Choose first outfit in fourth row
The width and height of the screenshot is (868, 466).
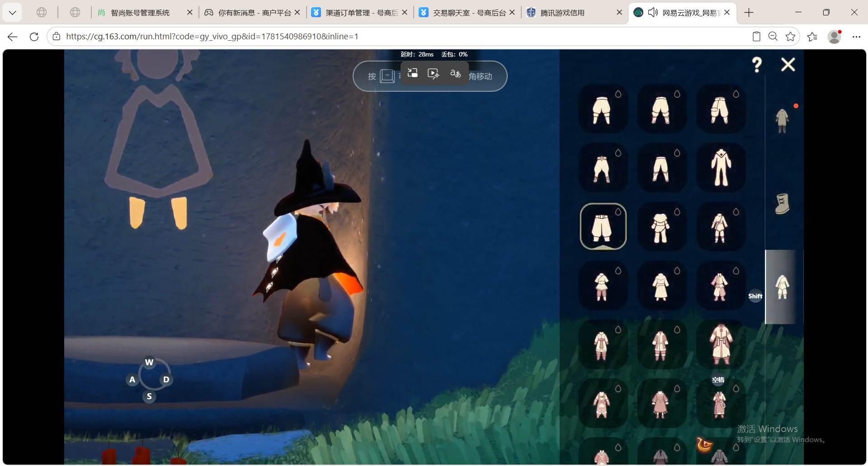pos(603,286)
